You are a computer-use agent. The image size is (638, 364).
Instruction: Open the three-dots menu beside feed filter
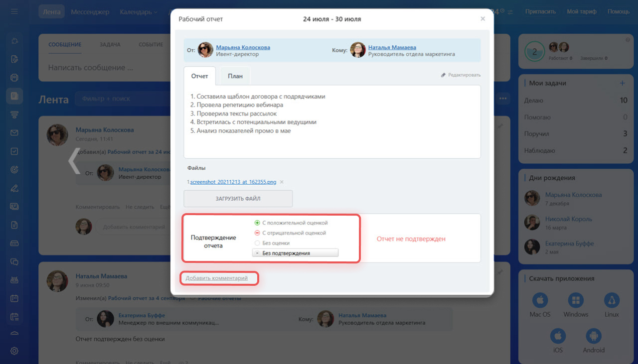tap(503, 99)
